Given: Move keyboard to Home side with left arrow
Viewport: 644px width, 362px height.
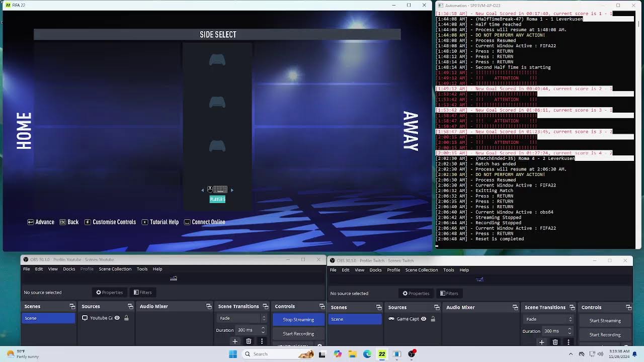Looking at the screenshot, I should point(203,190).
